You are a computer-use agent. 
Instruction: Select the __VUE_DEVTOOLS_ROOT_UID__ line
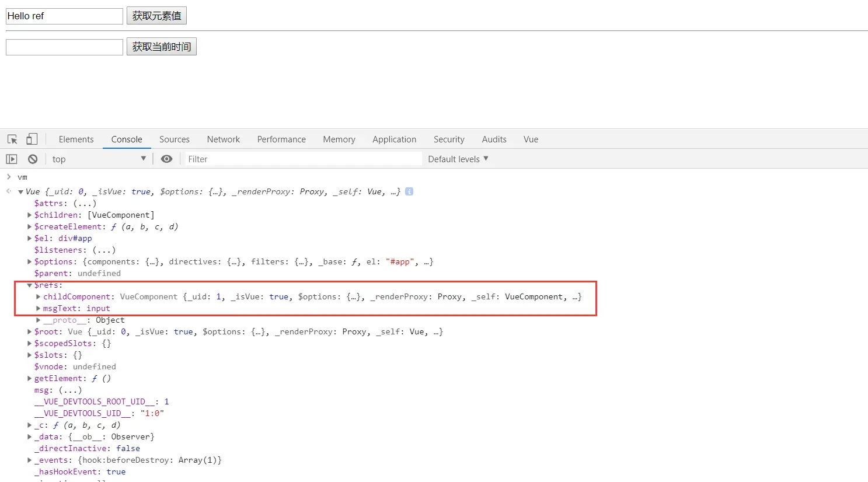point(102,401)
